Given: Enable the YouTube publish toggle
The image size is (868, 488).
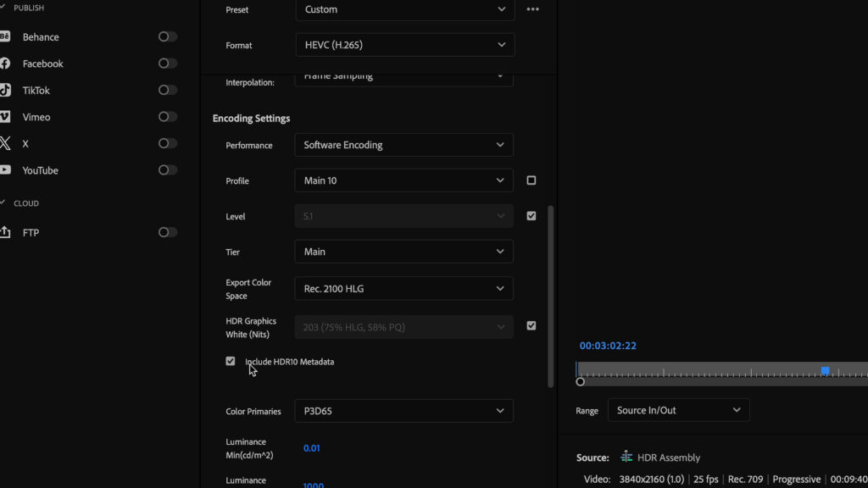Looking at the screenshot, I should coord(168,170).
